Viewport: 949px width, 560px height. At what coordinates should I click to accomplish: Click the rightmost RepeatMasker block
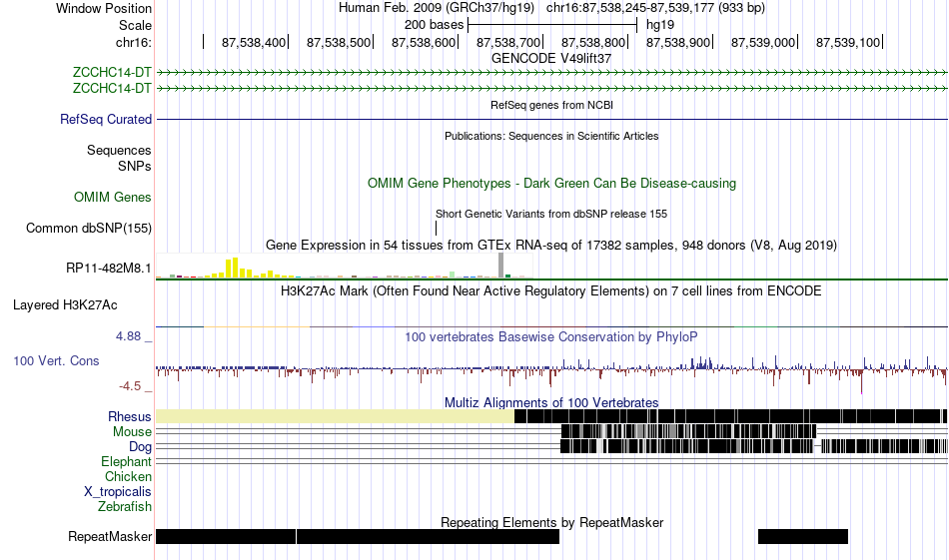[x=803, y=536]
